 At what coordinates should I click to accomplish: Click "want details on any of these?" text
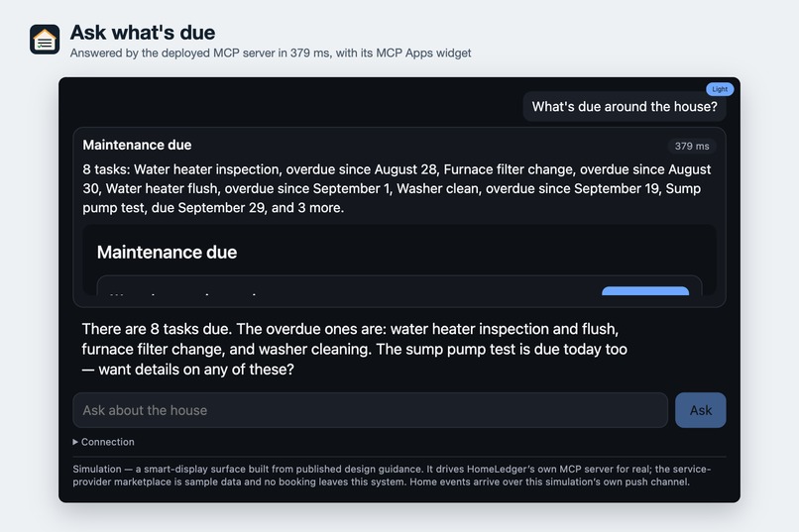coord(196,370)
